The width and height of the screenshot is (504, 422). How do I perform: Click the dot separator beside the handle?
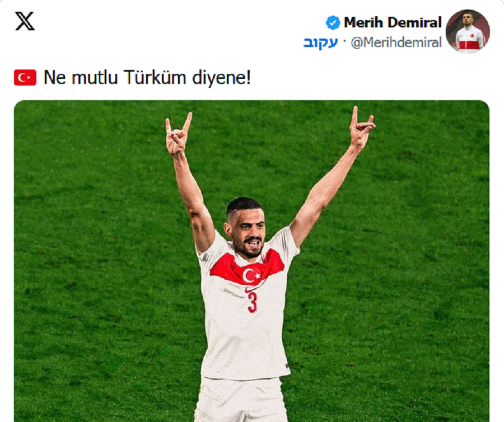(x=344, y=42)
